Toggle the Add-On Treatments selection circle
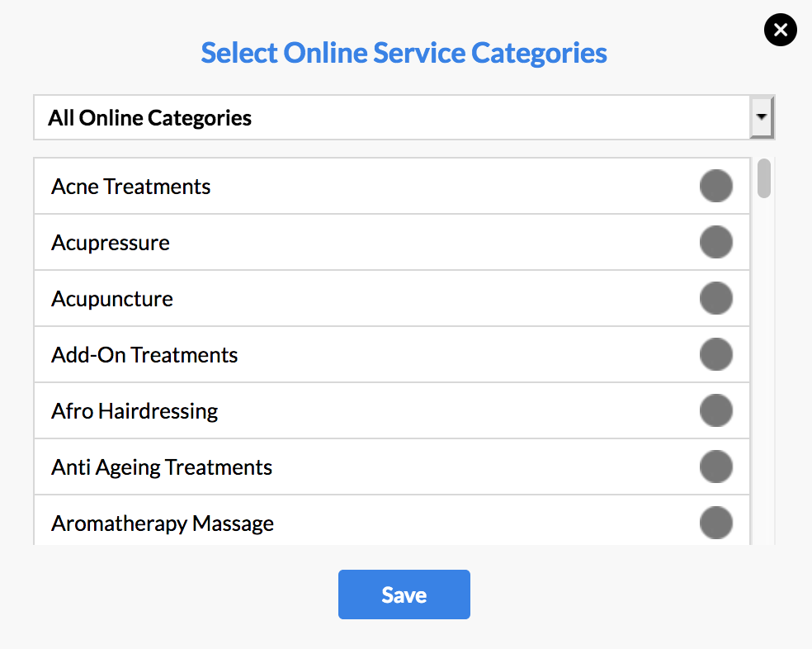Screen dimensions: 812x649 [x=715, y=355]
